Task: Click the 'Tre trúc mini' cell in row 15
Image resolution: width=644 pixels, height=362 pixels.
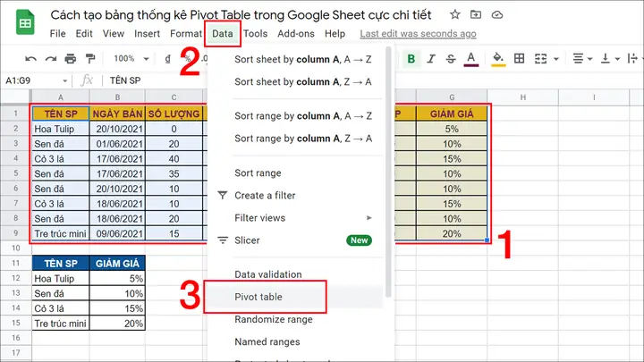Action: [61, 324]
